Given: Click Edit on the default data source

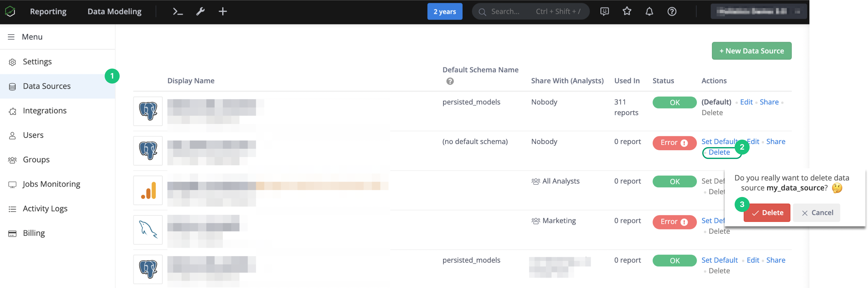Looking at the screenshot, I should pyautogui.click(x=746, y=102).
